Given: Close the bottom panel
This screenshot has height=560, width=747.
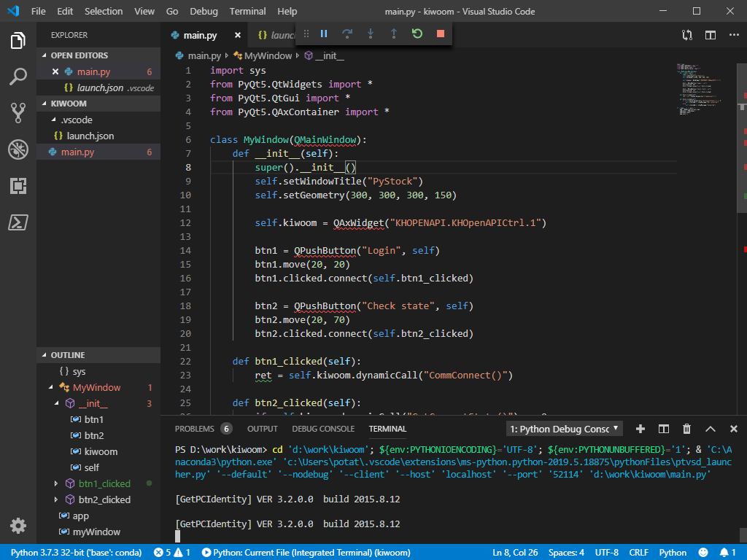Looking at the screenshot, I should click(x=734, y=429).
